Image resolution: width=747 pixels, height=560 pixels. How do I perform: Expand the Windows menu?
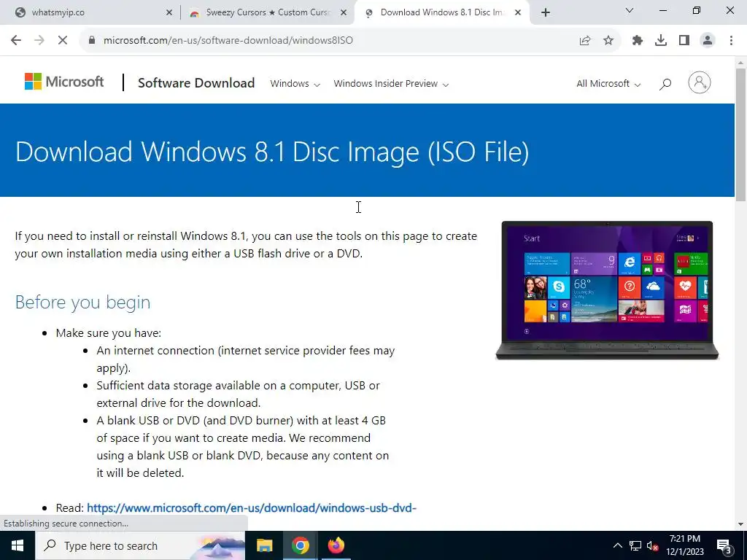point(295,84)
